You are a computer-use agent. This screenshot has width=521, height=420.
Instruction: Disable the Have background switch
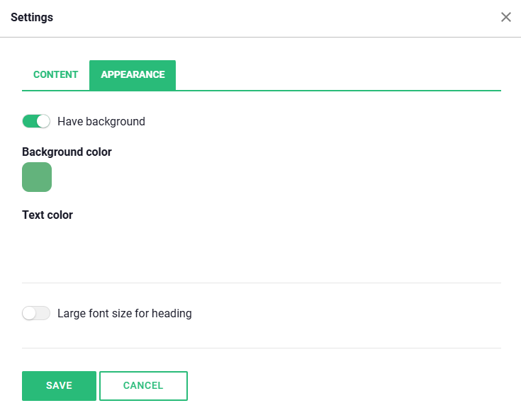point(36,121)
